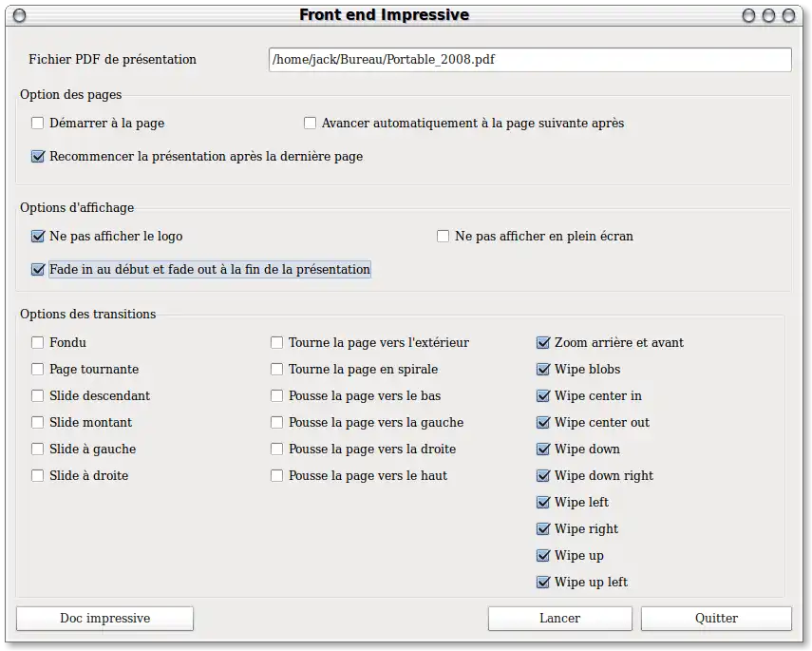The width and height of the screenshot is (812, 651).
Task: Disable 'Wipe down right' transition
Action: point(542,476)
